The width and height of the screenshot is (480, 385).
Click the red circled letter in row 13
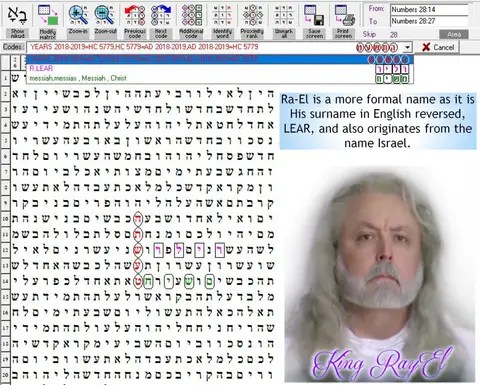(x=138, y=266)
